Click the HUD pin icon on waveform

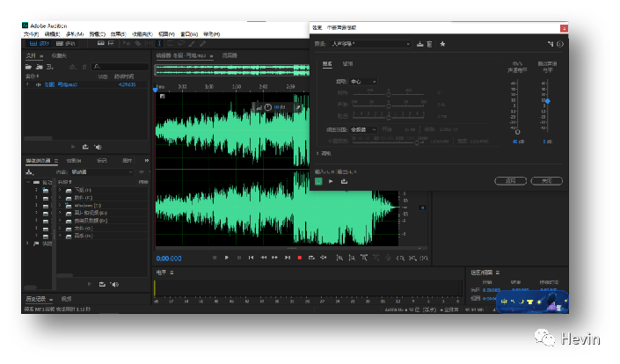click(x=298, y=107)
